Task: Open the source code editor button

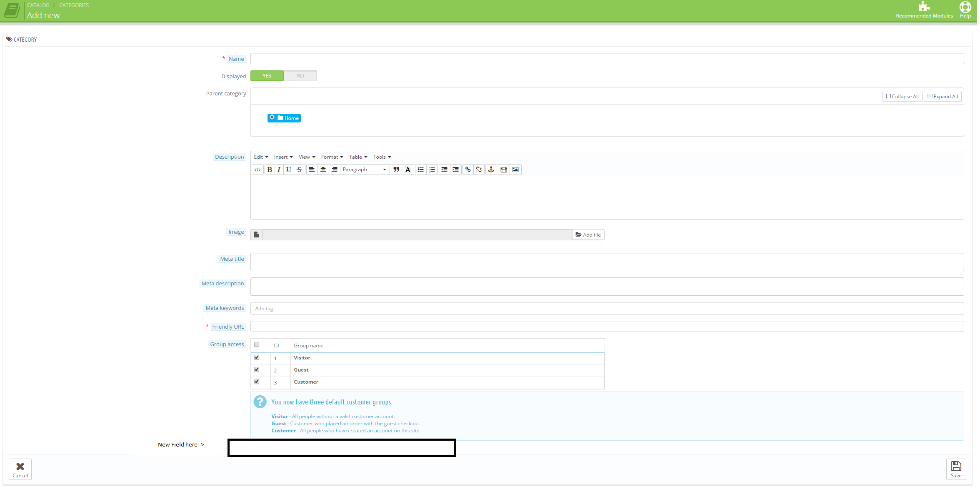Action: pos(257,170)
